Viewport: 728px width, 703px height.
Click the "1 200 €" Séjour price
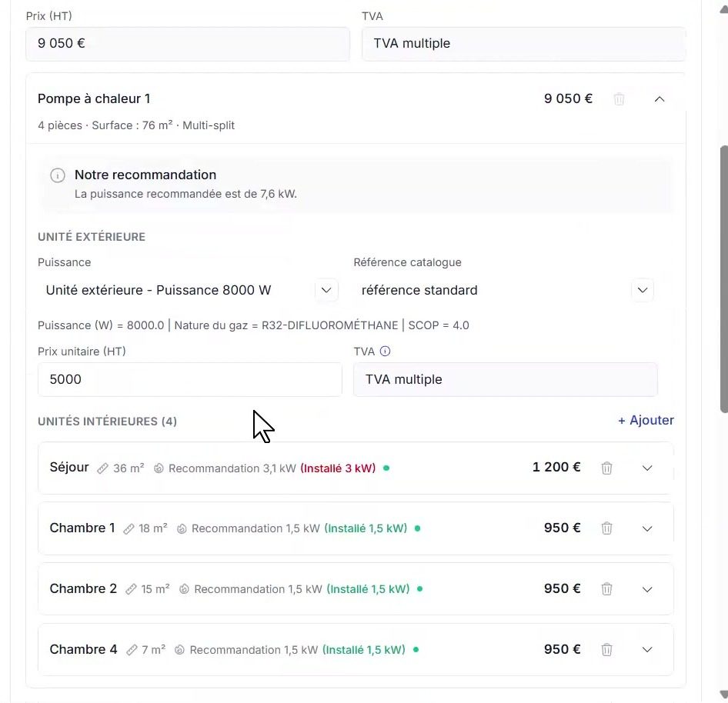point(556,468)
